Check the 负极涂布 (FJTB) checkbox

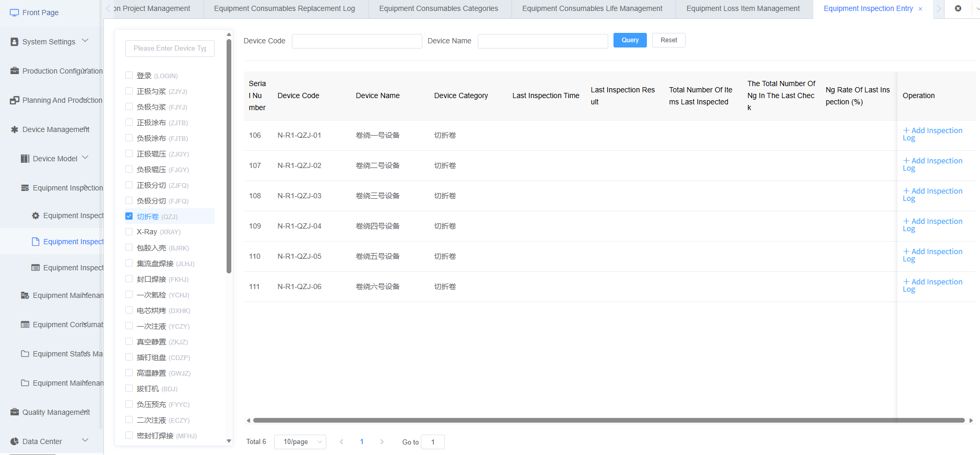tap(129, 138)
